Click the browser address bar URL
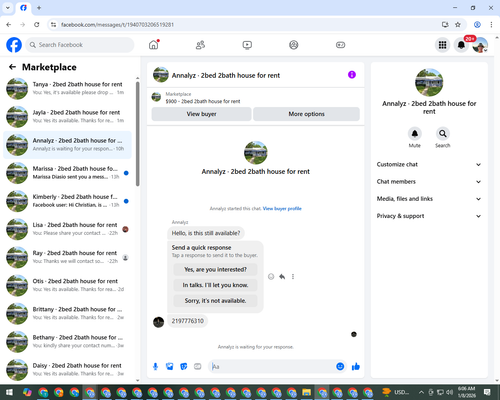This screenshot has height=400, width=500. coord(117,25)
